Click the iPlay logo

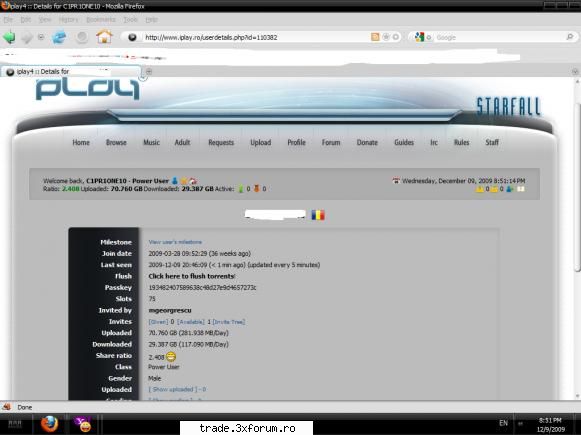tap(88, 89)
